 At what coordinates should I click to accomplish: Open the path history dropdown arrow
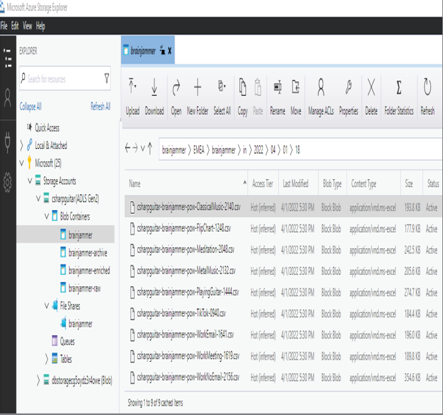143,148
